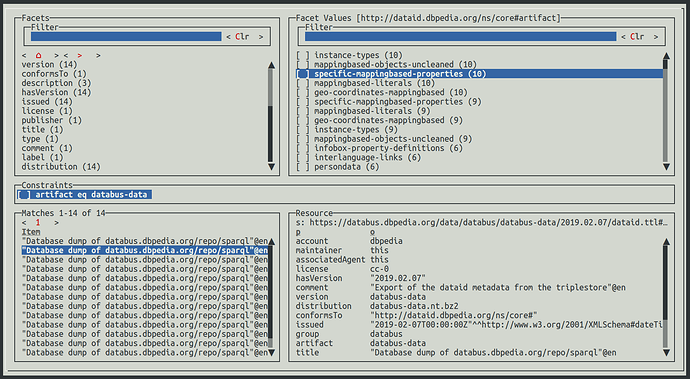
Task: Select the version (14) facet
Action: (x=49, y=64)
